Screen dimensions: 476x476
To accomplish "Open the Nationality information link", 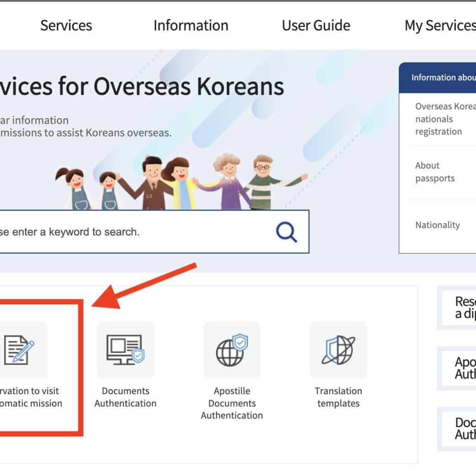I will pyautogui.click(x=438, y=225).
